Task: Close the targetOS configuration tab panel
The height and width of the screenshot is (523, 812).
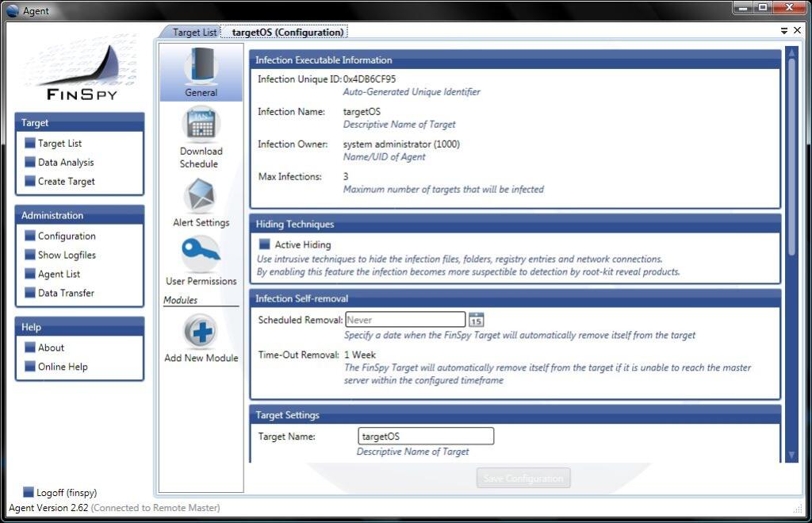Action: click(798, 31)
